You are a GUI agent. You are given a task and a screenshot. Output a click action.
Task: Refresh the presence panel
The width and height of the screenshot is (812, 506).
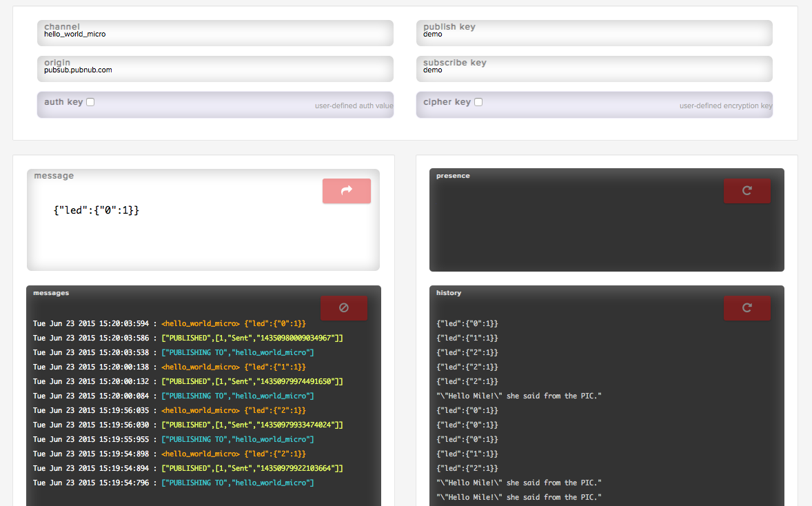[747, 191]
